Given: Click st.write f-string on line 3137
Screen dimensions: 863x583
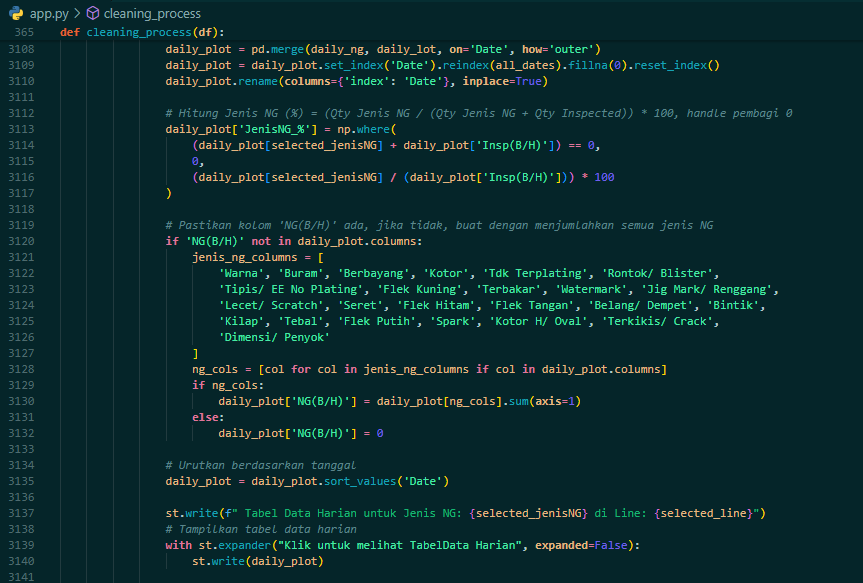Looking at the screenshot, I should pyautogui.click(x=466, y=513).
